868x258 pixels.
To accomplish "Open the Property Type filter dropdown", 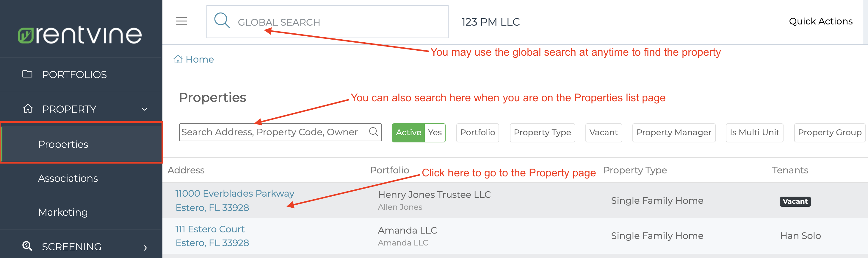I will (542, 133).
